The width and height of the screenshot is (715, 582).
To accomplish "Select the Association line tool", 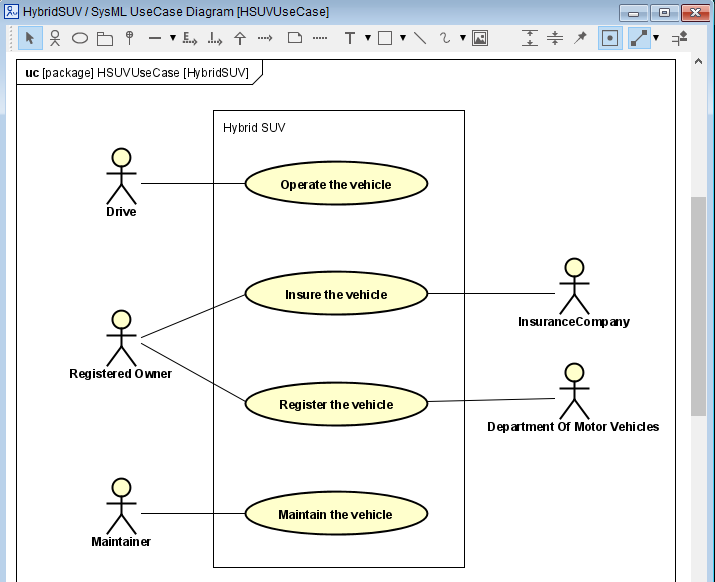I will tap(155, 38).
